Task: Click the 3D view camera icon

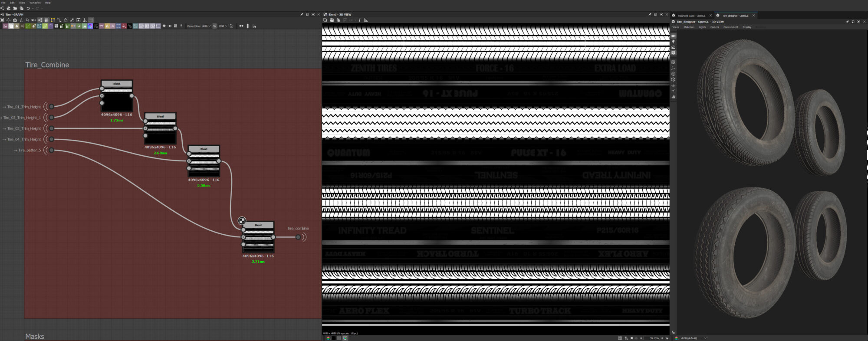Action: click(673, 36)
